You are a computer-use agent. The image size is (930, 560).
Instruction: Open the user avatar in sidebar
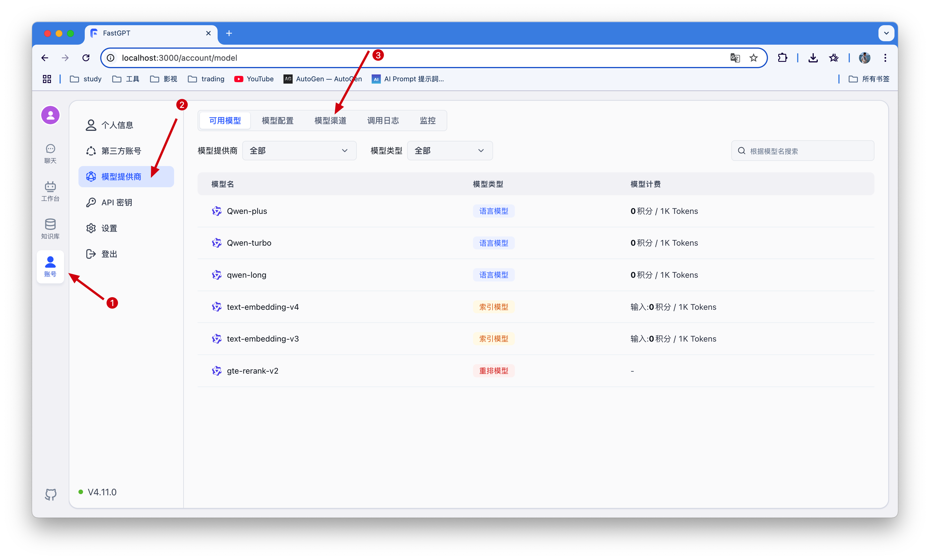pyautogui.click(x=50, y=115)
